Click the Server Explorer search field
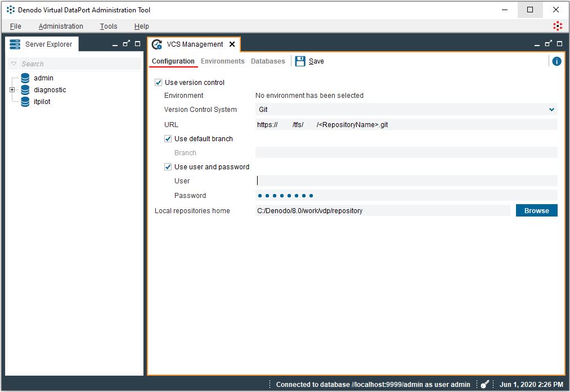The image size is (570, 392). point(80,64)
